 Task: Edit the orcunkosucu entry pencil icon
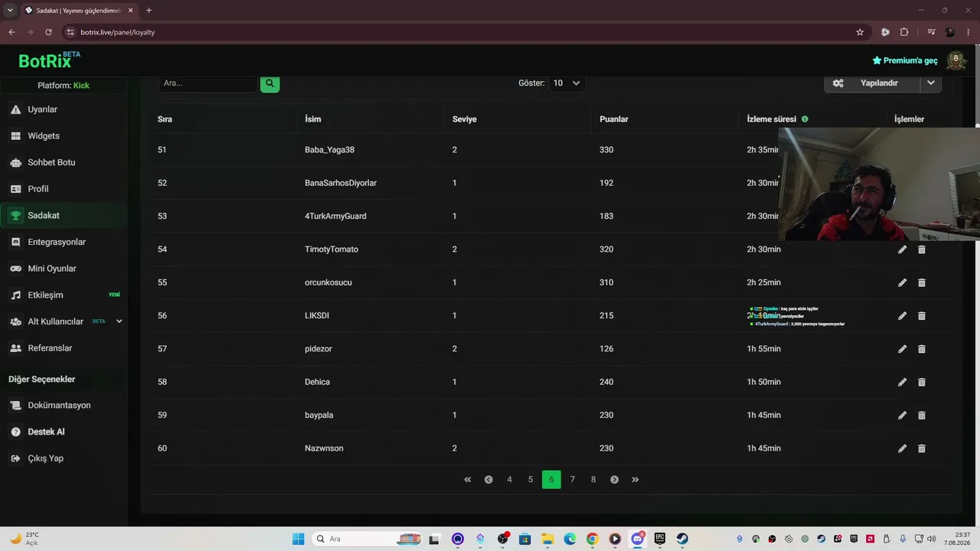pos(902,282)
